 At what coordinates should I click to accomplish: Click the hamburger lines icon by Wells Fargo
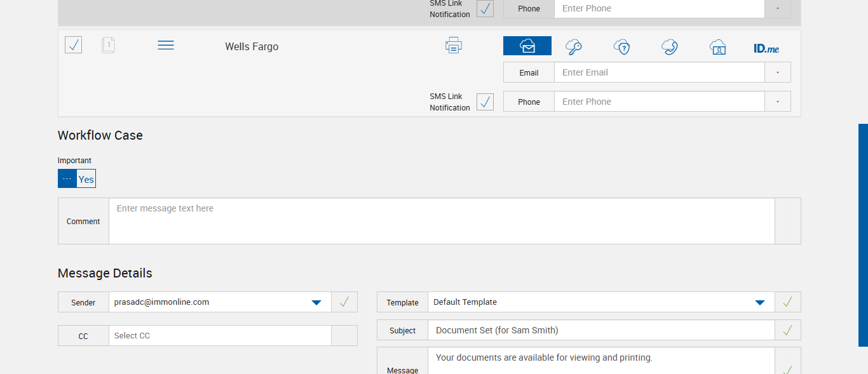point(166,45)
